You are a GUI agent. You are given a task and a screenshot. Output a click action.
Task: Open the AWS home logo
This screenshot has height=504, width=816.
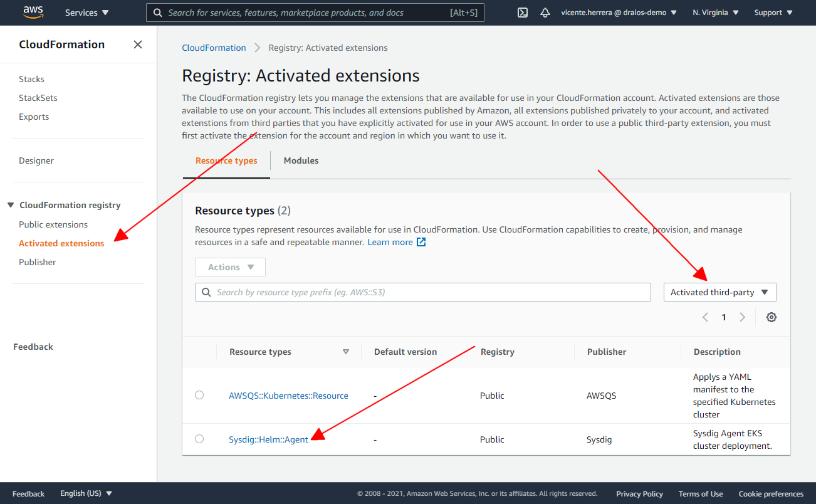pyautogui.click(x=33, y=12)
